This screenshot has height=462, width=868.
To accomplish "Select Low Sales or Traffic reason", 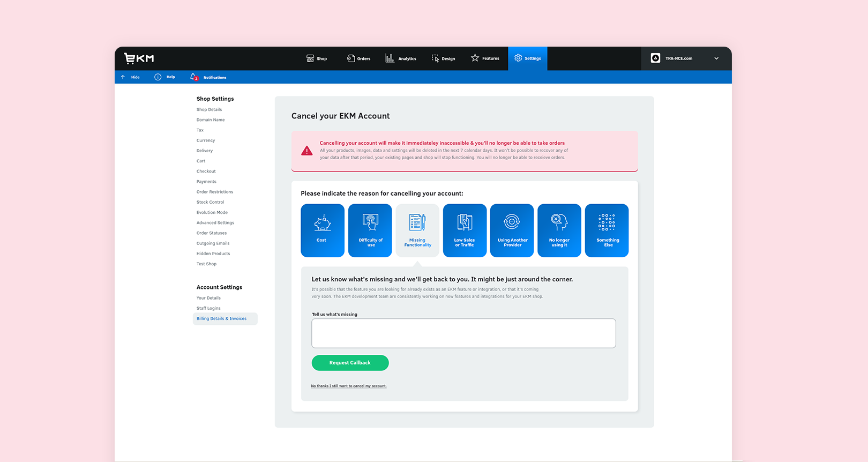I will pos(465,230).
